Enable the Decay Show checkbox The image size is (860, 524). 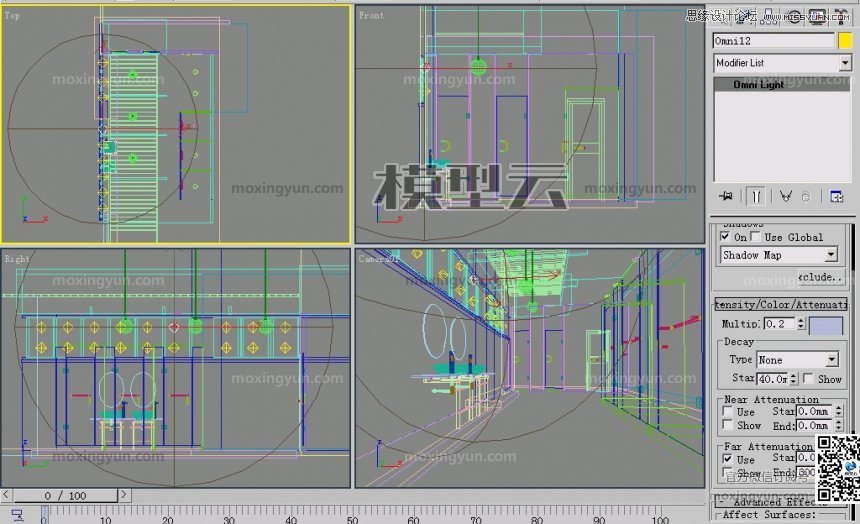(x=808, y=379)
